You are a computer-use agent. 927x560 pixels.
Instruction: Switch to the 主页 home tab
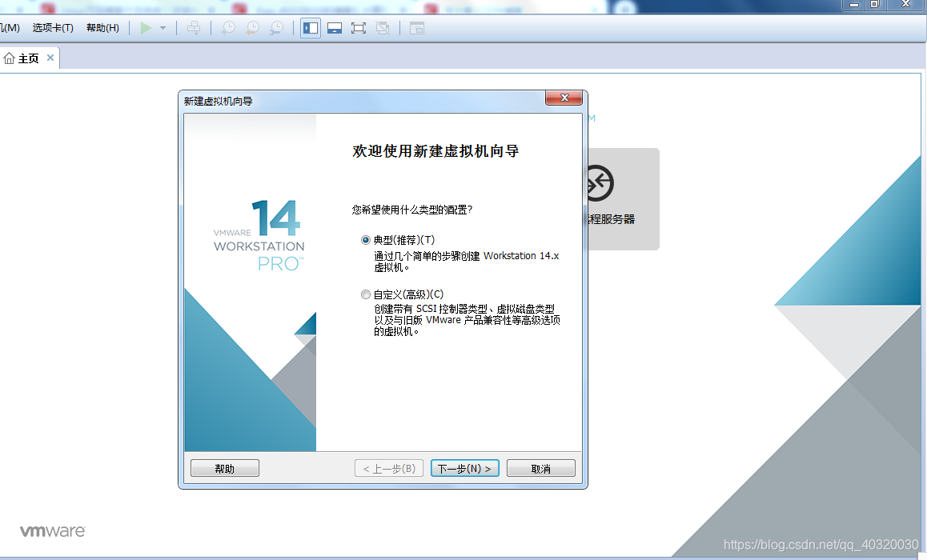[28, 58]
